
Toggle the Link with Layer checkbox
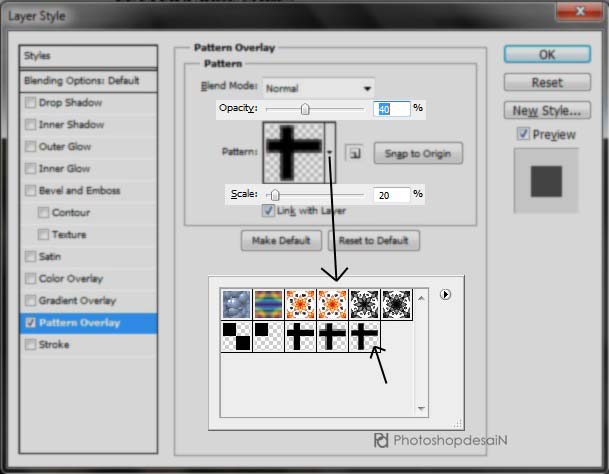(268, 211)
